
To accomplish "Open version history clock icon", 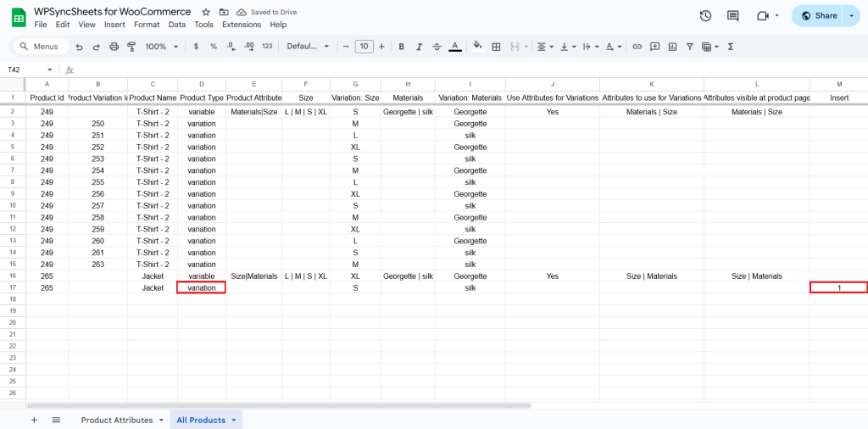I will click(x=705, y=16).
